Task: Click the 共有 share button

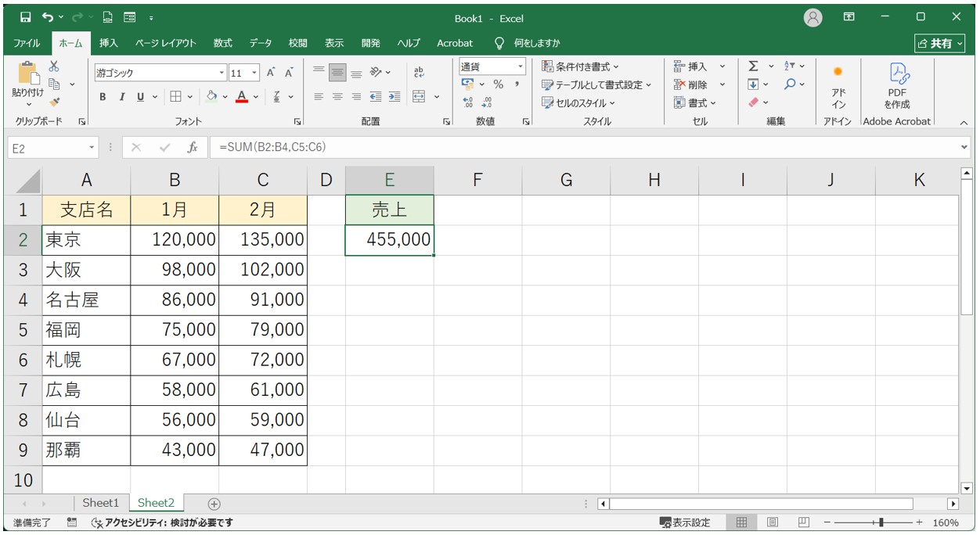Action: click(x=940, y=43)
